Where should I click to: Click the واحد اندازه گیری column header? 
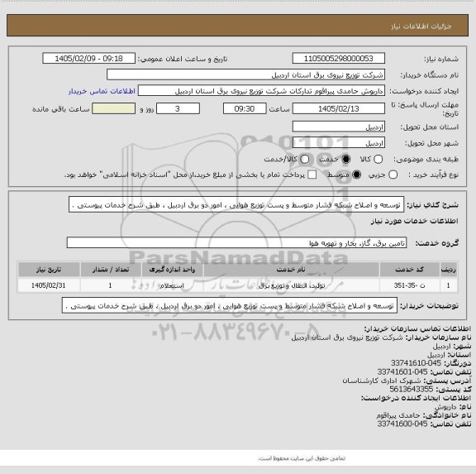(172, 269)
